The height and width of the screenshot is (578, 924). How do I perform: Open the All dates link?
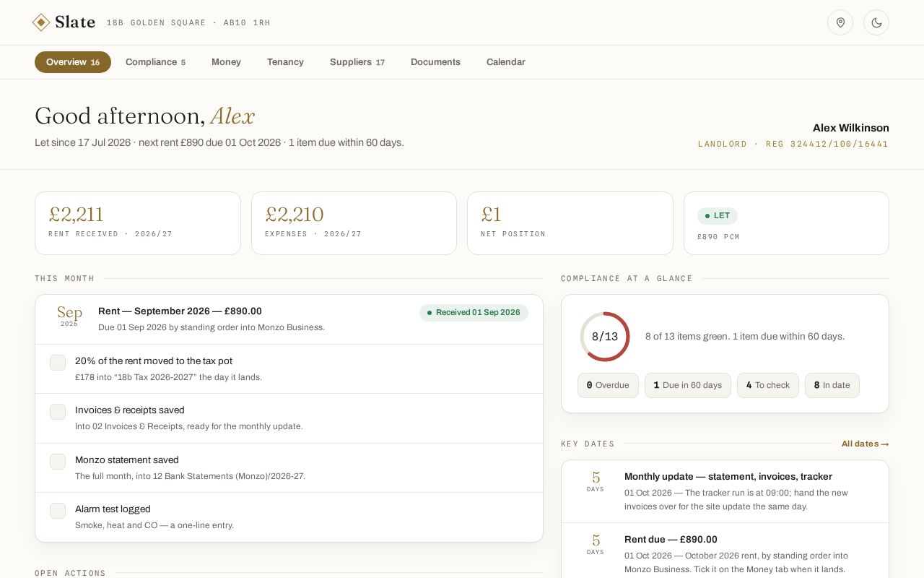point(865,444)
